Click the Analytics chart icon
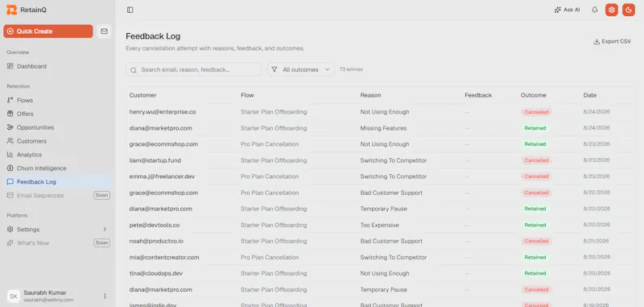644x307 pixels. tap(10, 155)
